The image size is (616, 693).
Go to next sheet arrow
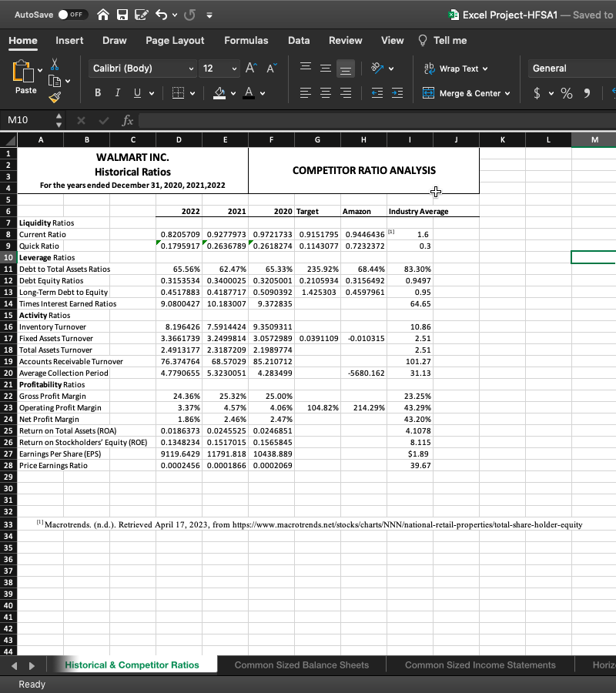point(32,665)
